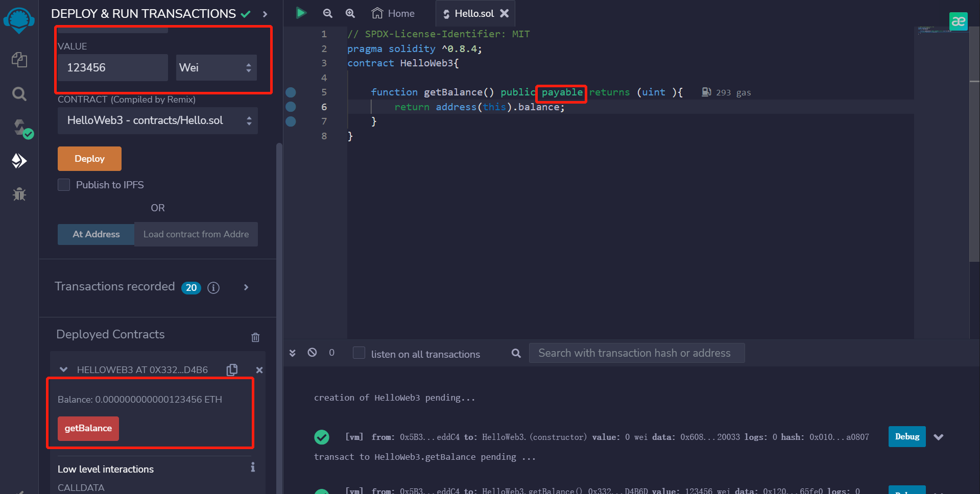Expand the constructor transaction details arrow
Image resolution: width=980 pixels, height=494 pixels.
click(x=939, y=437)
